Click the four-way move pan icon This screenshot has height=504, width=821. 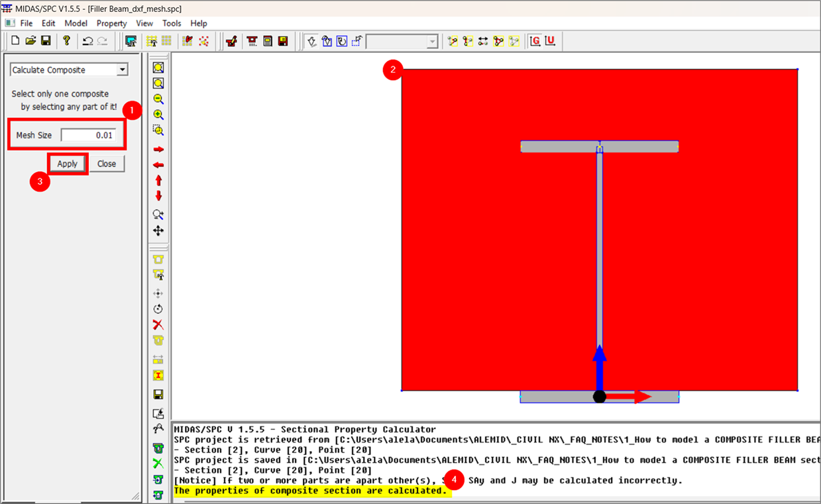(158, 231)
